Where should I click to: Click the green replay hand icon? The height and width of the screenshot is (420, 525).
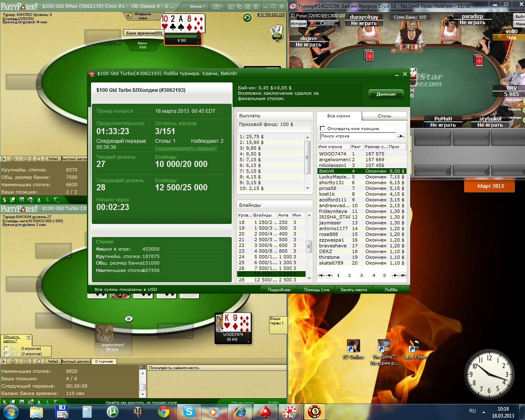pos(247,18)
